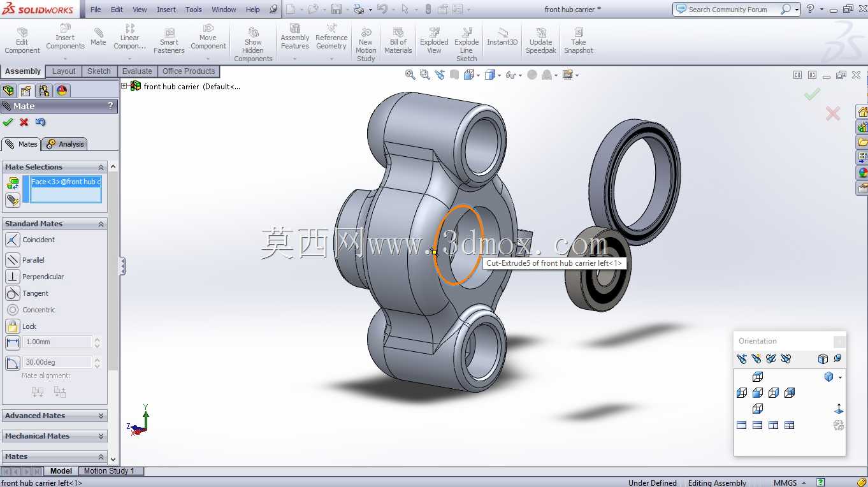Open the Linear Component Pattern dropdown
The width and height of the screenshot is (868, 487).
(x=129, y=59)
